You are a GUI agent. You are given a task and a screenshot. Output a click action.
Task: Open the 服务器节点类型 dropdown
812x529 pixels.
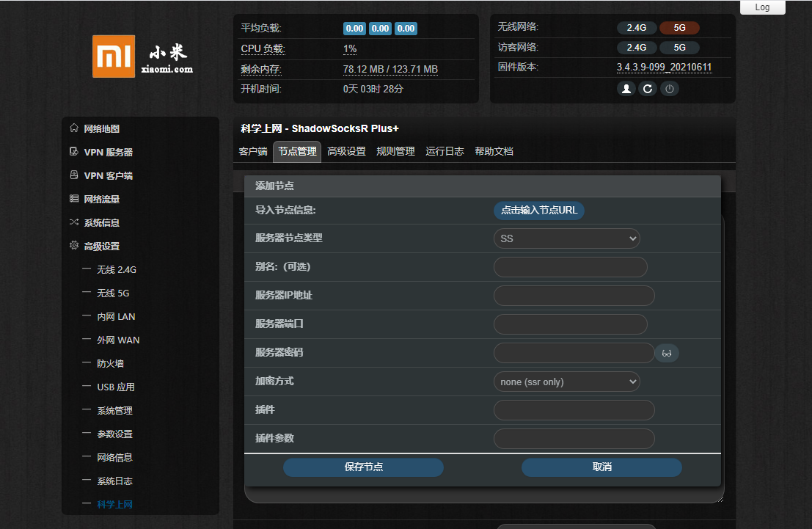coord(566,238)
